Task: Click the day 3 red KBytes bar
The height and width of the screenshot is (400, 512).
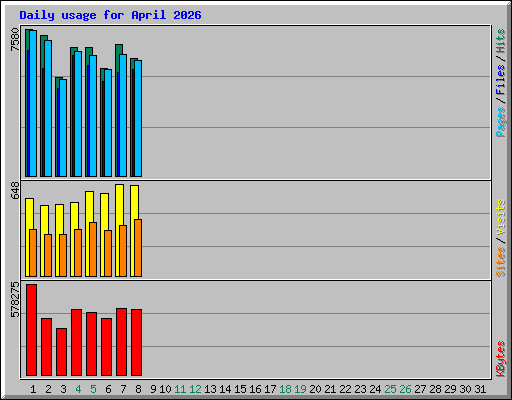Action: [x=62, y=352]
